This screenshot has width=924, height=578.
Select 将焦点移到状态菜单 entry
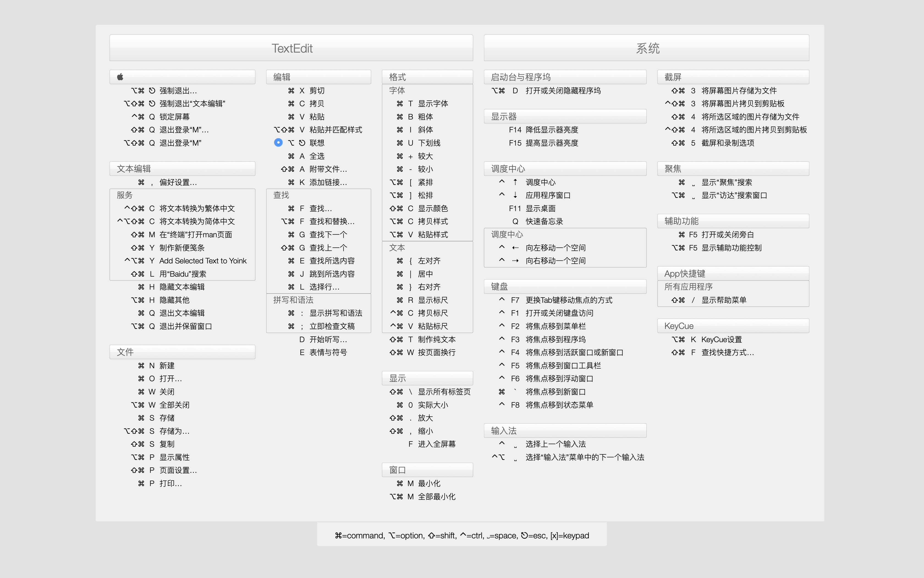(546, 405)
